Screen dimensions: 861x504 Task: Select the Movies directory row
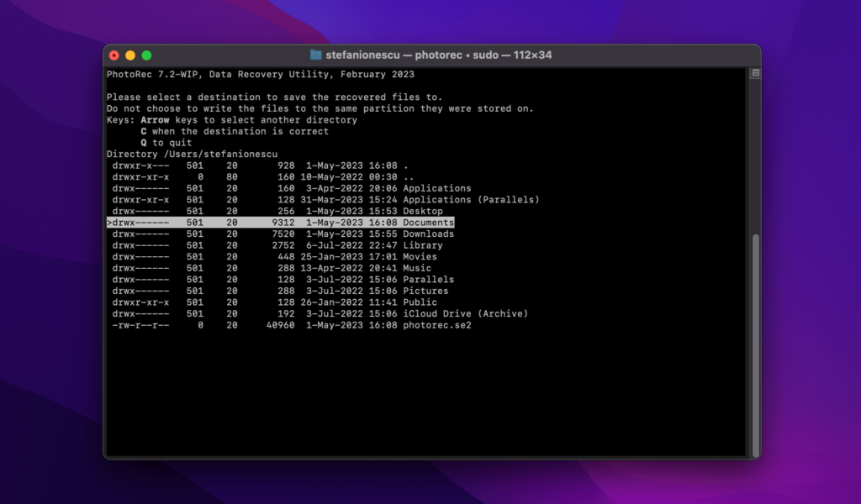coord(275,257)
